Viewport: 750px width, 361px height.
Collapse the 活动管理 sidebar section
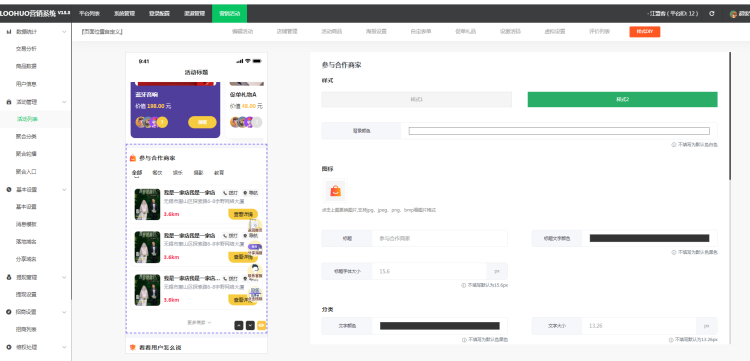[64, 102]
